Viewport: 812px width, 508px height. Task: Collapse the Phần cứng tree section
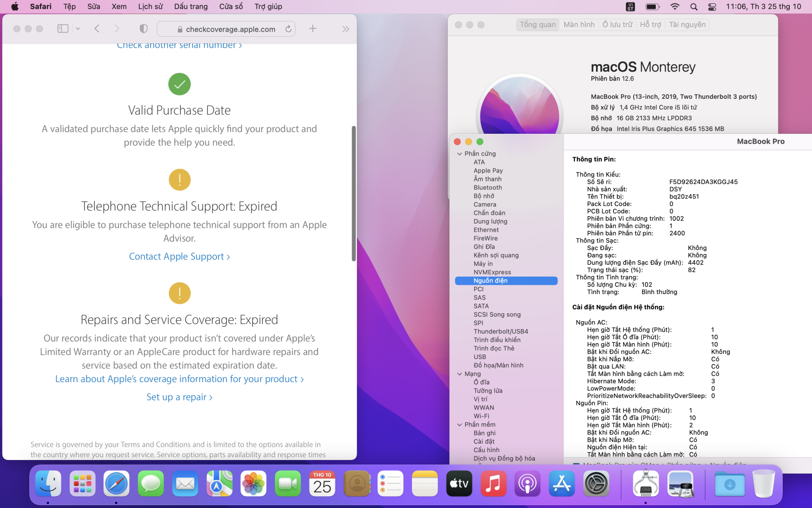tap(460, 154)
